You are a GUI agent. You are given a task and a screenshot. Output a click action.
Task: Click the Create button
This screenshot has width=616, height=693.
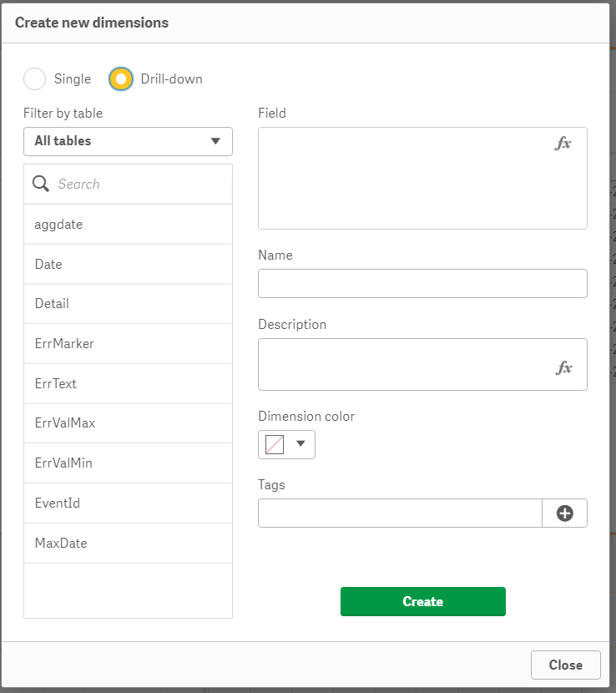422,601
